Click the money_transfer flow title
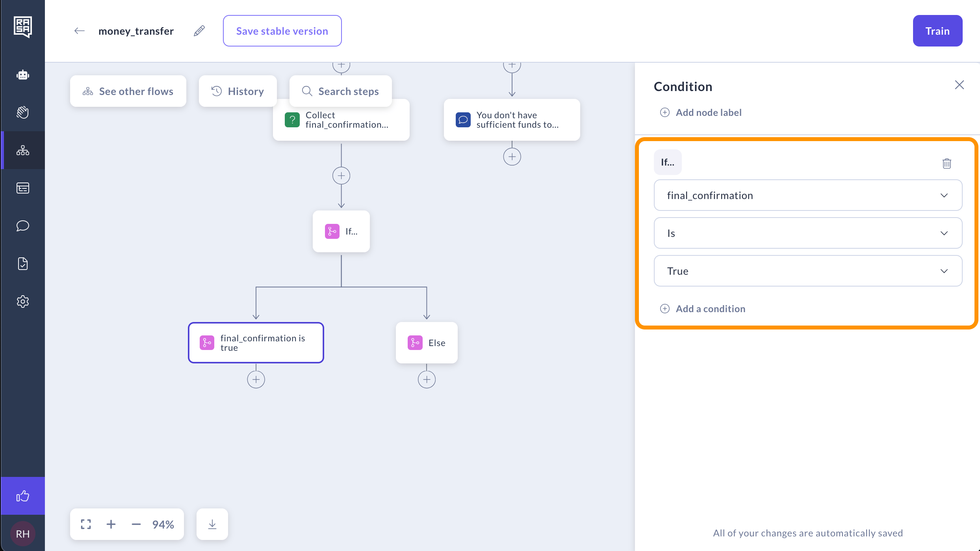The height and width of the screenshot is (551, 980). pos(136,31)
